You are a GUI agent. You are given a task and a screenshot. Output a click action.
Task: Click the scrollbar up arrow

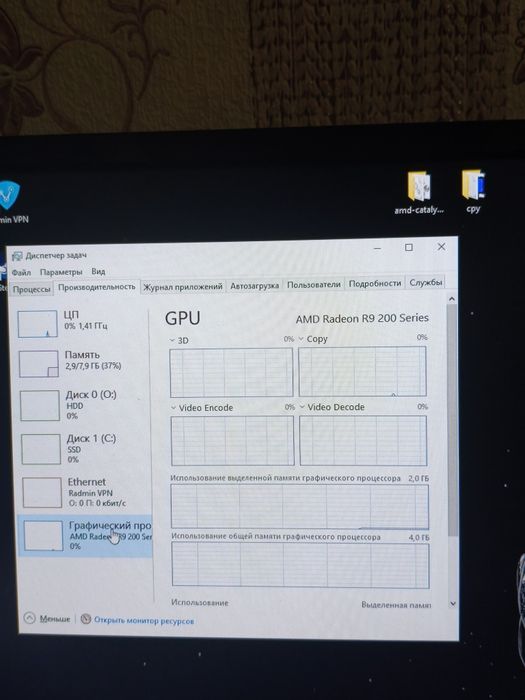[451, 298]
